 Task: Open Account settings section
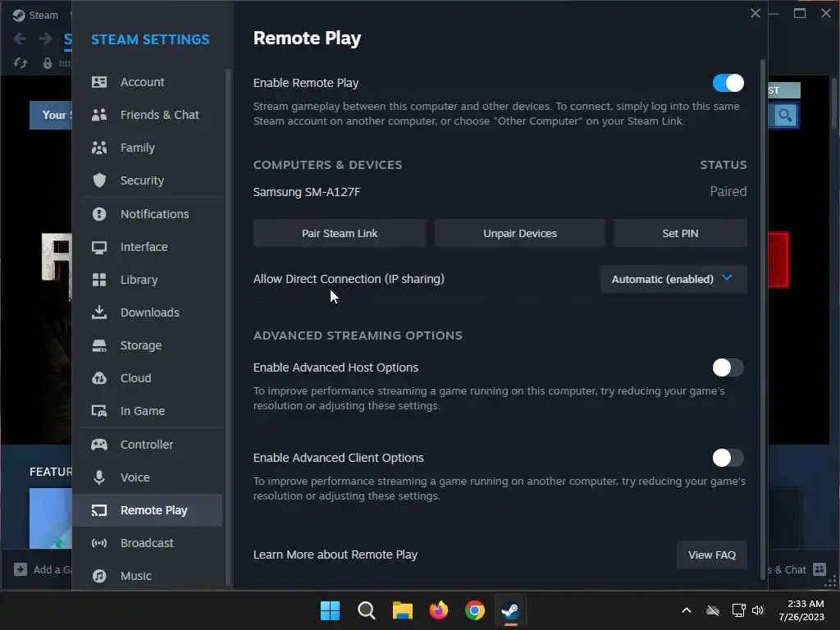(x=148, y=82)
